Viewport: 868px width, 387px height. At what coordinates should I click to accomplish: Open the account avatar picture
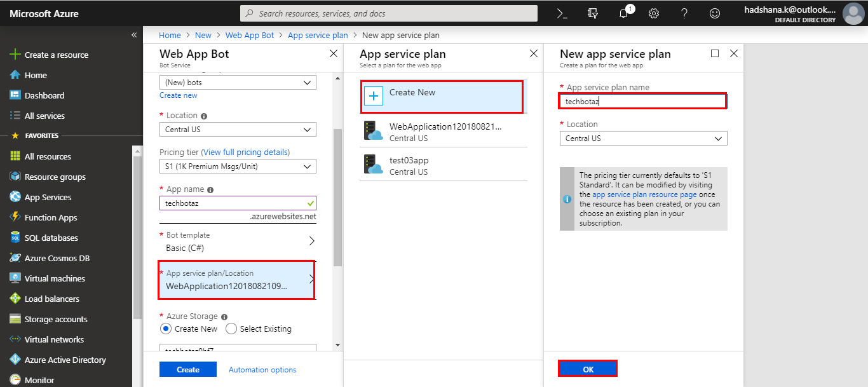[853, 13]
